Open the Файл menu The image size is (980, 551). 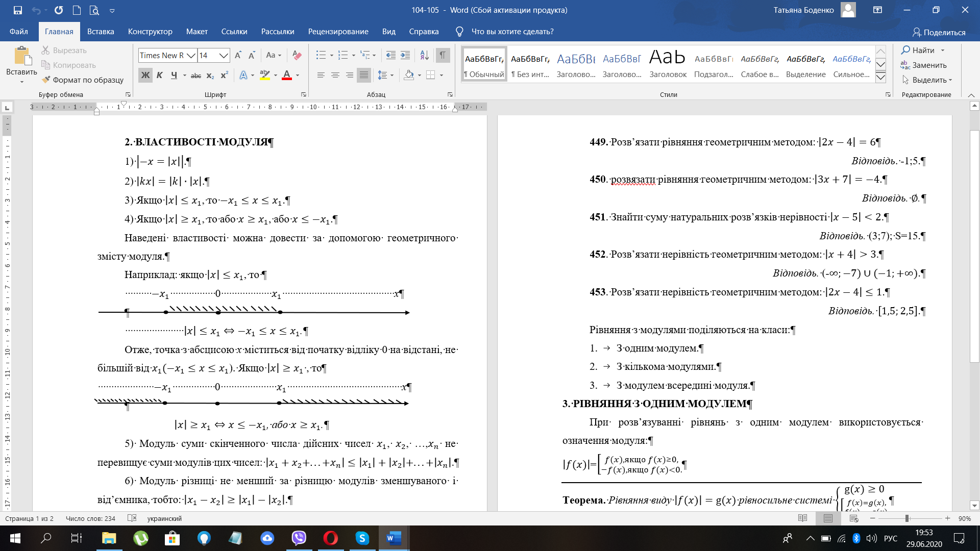click(x=19, y=32)
